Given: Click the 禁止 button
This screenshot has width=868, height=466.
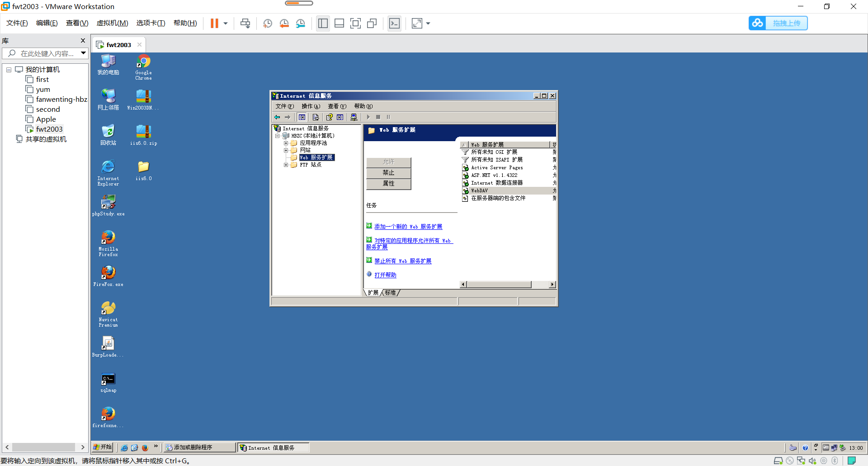Looking at the screenshot, I should [388, 173].
